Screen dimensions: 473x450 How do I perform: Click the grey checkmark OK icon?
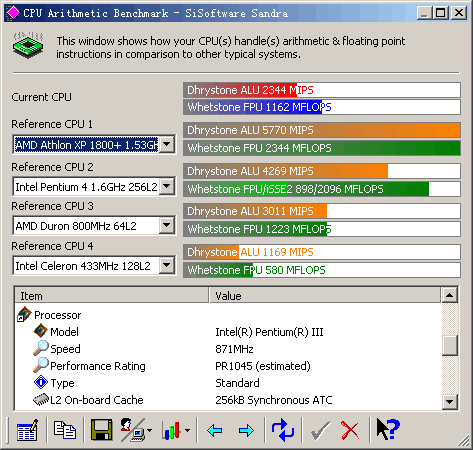pos(320,430)
